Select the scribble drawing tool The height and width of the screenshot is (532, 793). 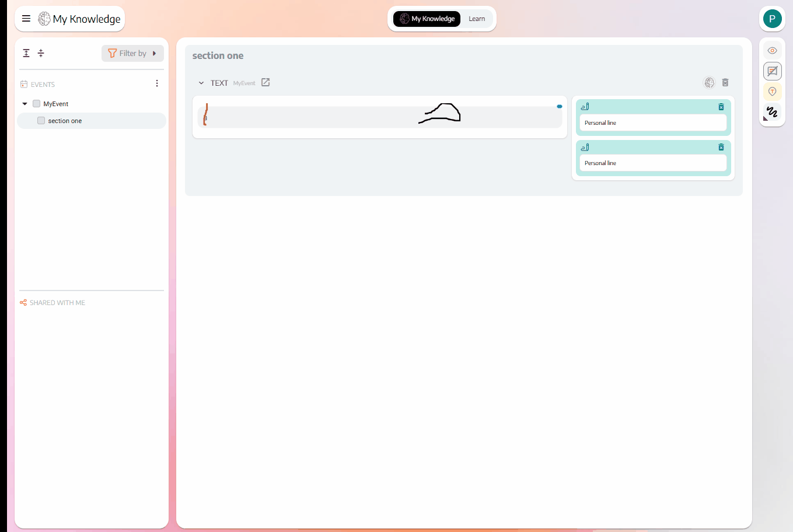(772, 112)
